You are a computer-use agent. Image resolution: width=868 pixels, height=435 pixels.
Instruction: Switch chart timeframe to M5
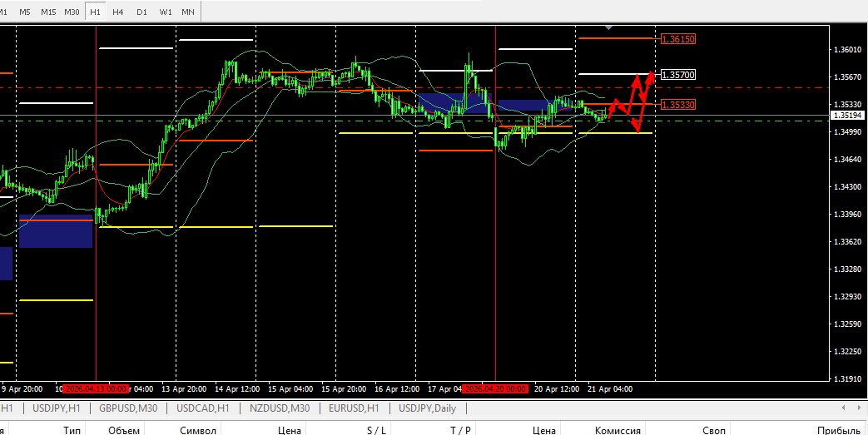(25, 12)
